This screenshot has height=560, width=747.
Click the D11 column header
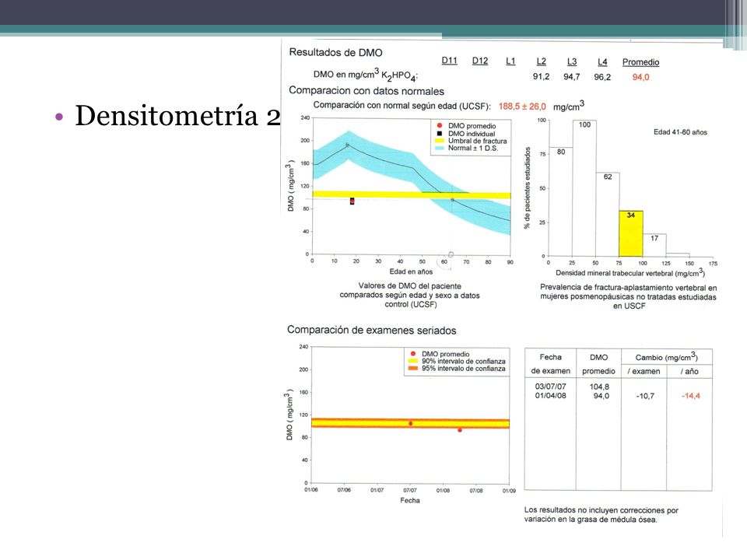point(449,61)
